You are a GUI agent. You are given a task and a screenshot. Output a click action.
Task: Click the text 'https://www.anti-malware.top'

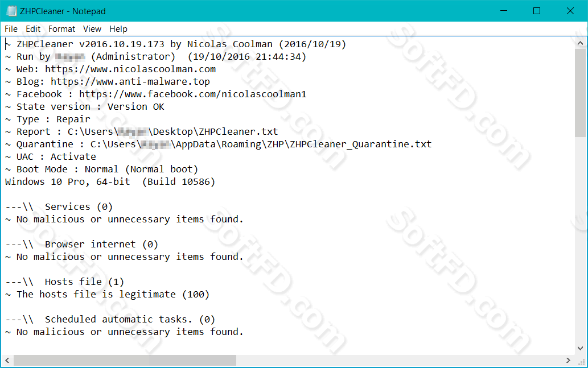coord(130,82)
